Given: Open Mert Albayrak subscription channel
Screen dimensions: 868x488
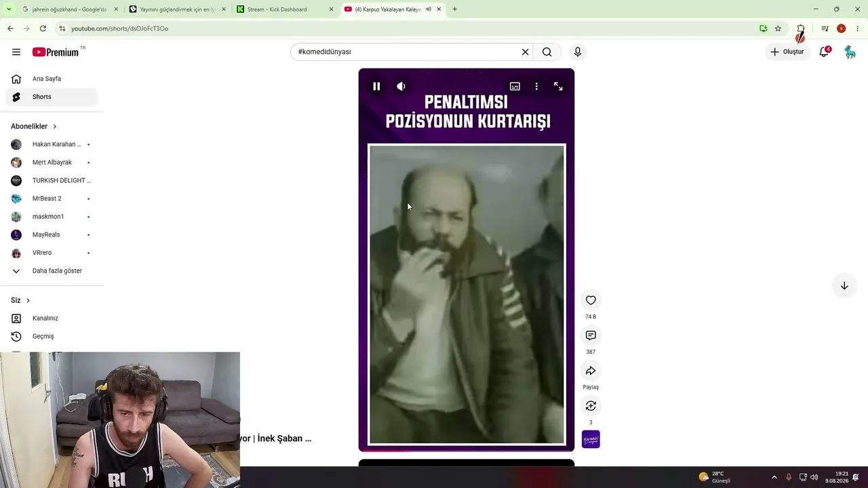Looking at the screenshot, I should [x=52, y=163].
